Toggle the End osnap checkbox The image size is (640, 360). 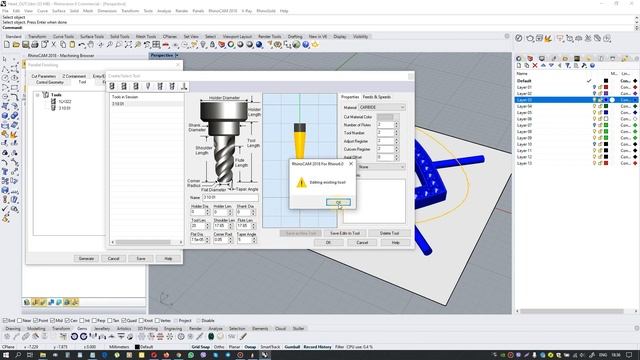point(5,321)
